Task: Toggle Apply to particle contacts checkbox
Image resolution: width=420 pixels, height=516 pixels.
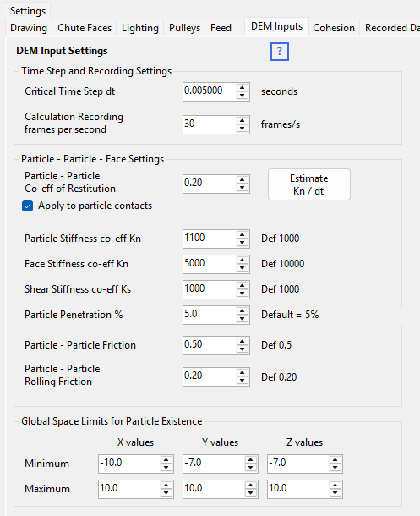Action: pyautogui.click(x=27, y=206)
